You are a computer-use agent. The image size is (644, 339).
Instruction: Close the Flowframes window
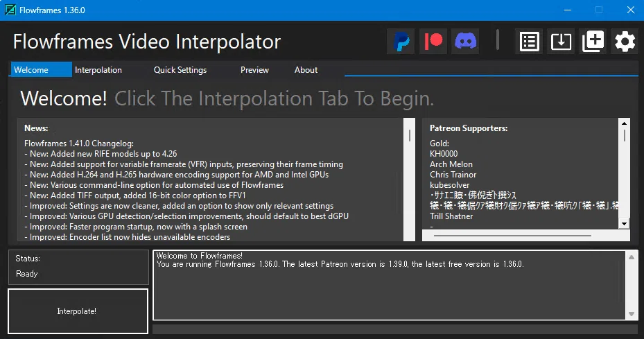pyautogui.click(x=631, y=10)
